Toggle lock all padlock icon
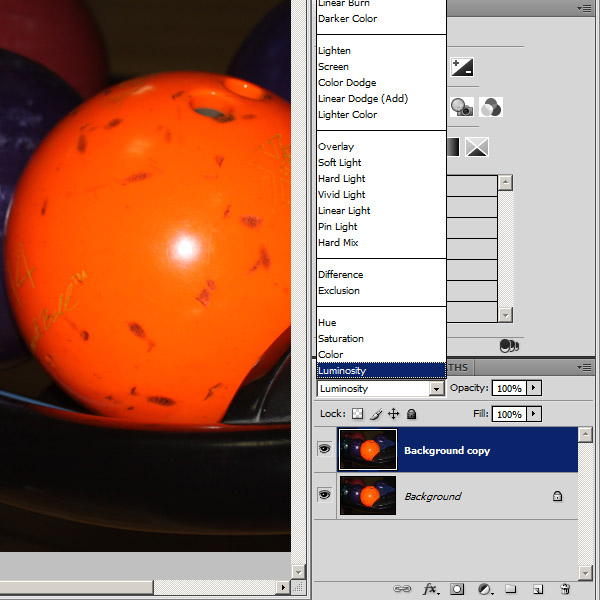 [x=411, y=414]
